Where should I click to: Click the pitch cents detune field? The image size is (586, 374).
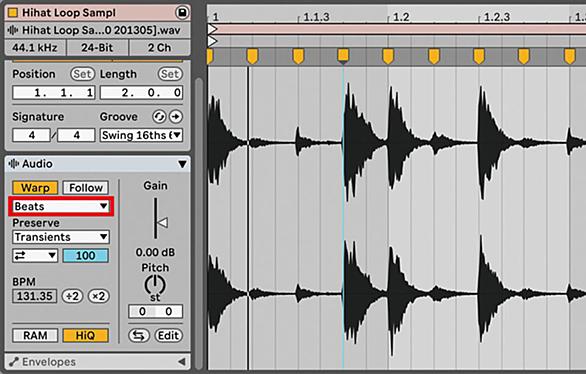coord(169,311)
